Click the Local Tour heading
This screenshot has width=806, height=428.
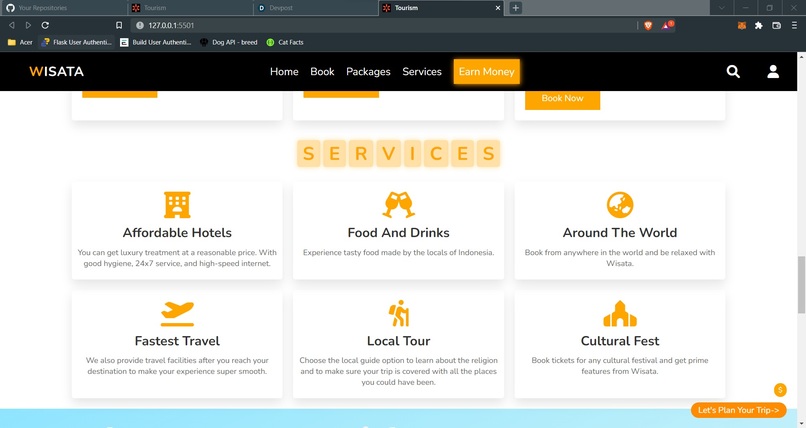pyautogui.click(x=398, y=341)
